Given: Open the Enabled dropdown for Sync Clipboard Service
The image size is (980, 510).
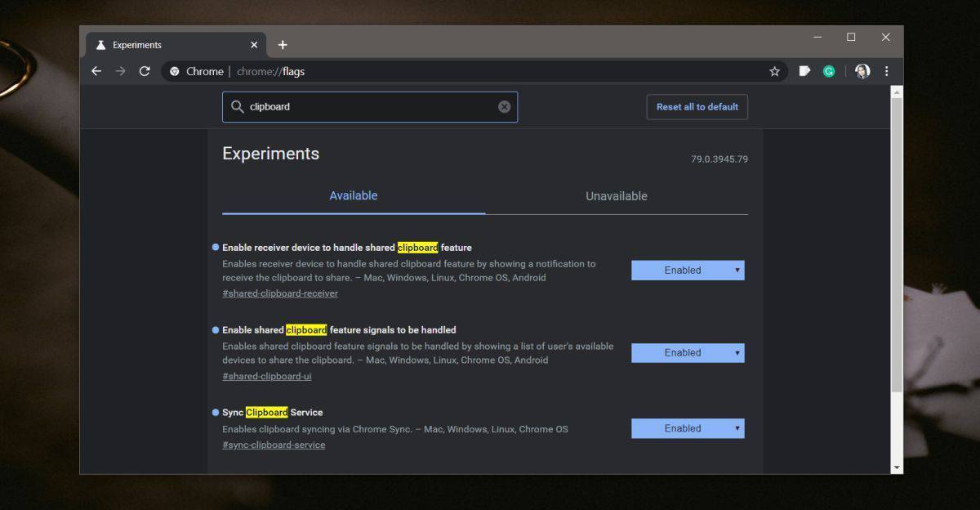Looking at the screenshot, I should (x=688, y=427).
